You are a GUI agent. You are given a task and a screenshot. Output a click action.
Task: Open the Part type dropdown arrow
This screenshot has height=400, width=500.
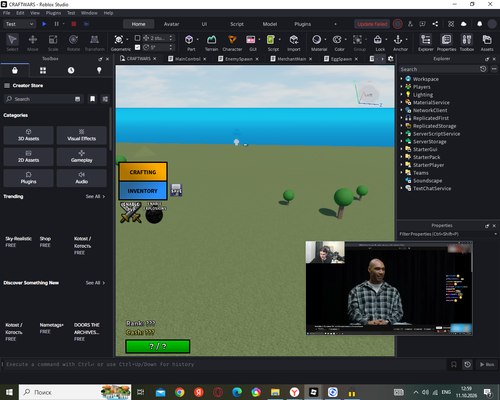point(198,39)
